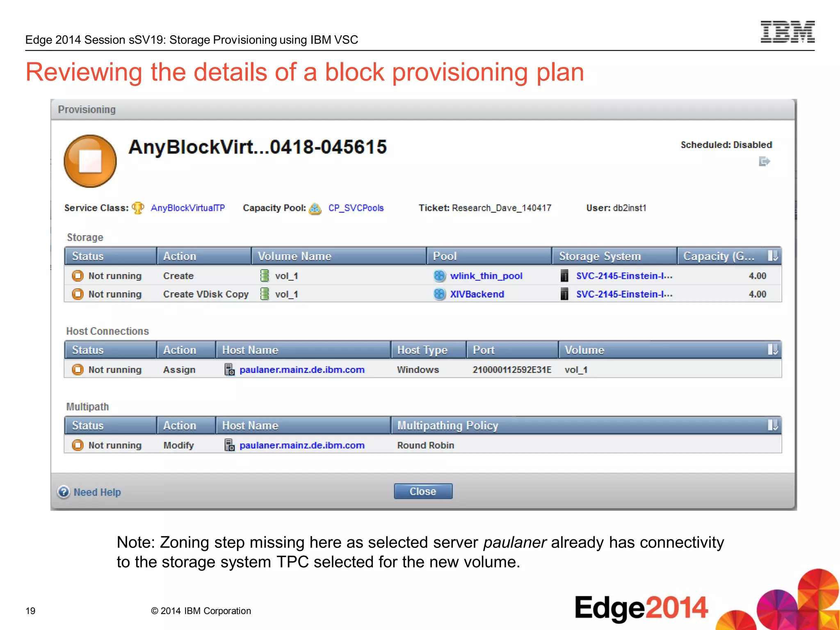Select Round Robin policy cell
The image size is (840, 630).
pyautogui.click(x=426, y=445)
